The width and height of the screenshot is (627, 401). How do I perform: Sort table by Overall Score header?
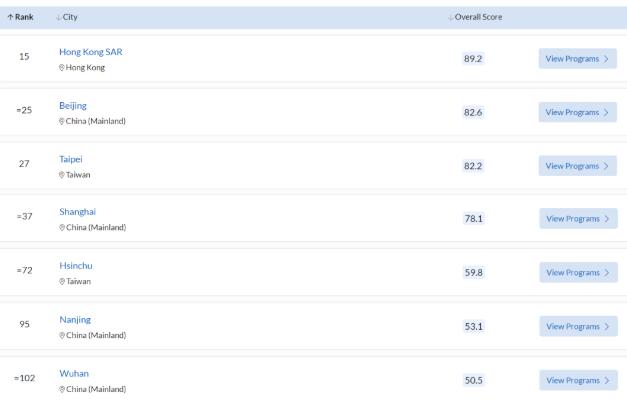pyautogui.click(x=475, y=17)
